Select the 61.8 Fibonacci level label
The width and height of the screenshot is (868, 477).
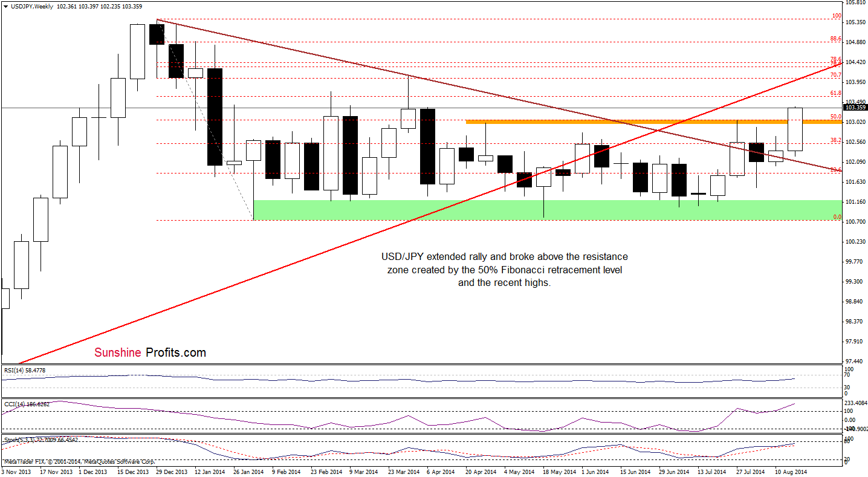click(x=836, y=93)
